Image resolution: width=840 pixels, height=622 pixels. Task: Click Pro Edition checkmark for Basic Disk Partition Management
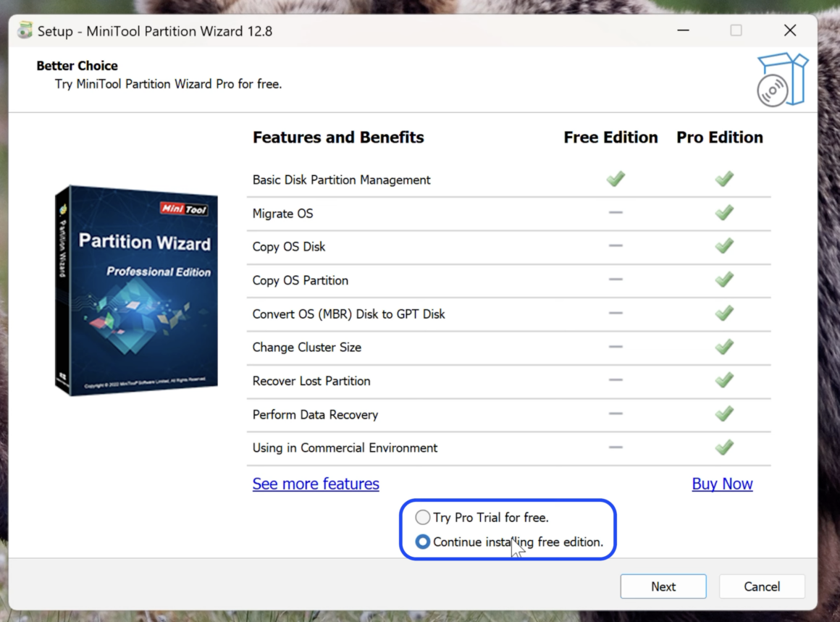723,178
